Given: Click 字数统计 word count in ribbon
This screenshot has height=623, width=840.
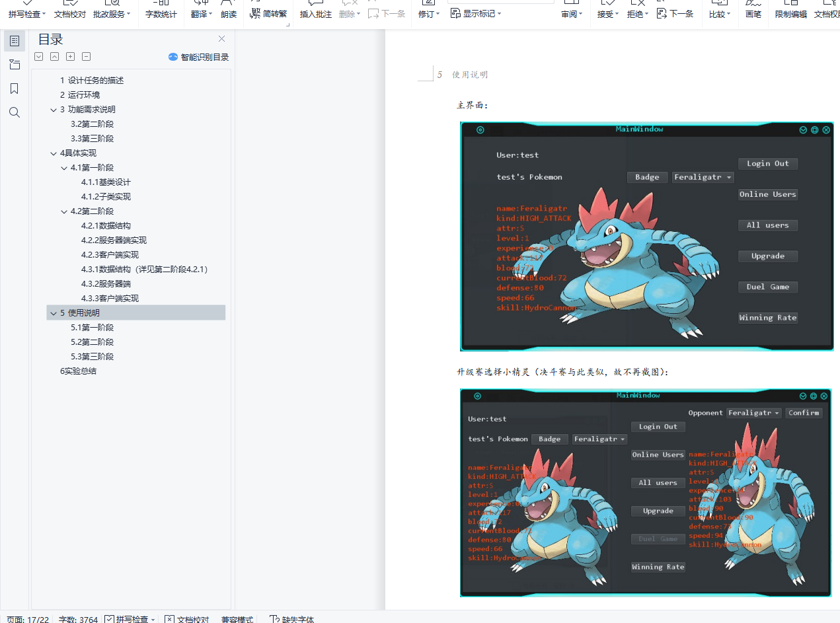Looking at the screenshot, I should (x=161, y=14).
